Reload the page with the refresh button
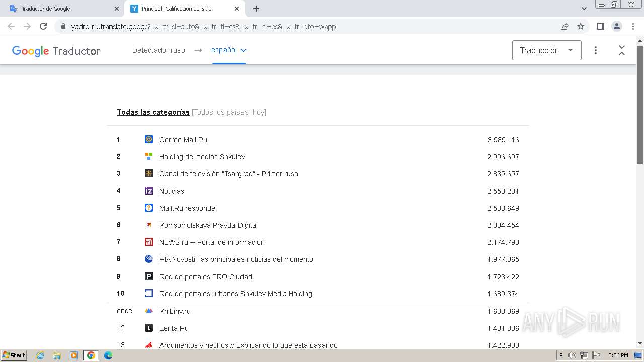 (x=43, y=26)
